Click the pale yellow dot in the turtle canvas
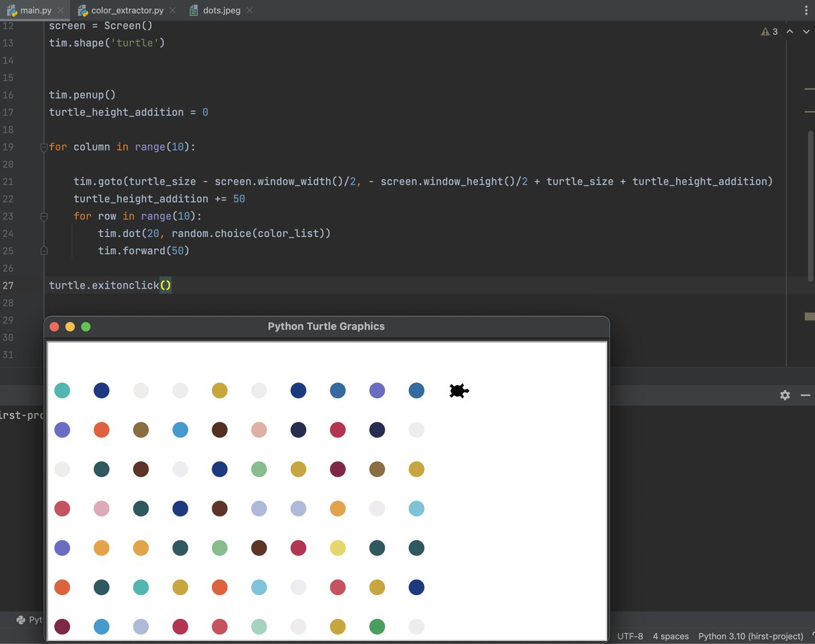Viewport: 815px width, 644px height. click(x=338, y=548)
